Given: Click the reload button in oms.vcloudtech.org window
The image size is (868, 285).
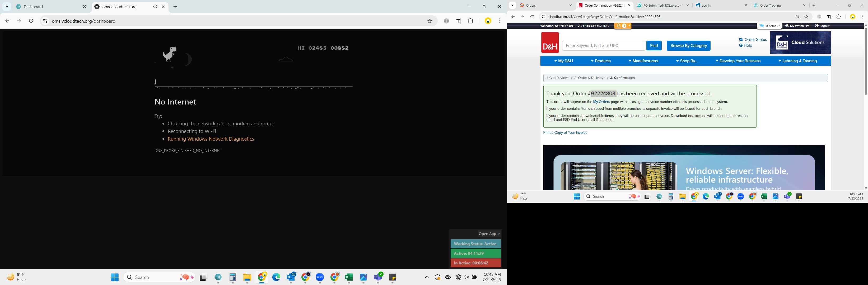Looking at the screenshot, I should click(x=31, y=21).
